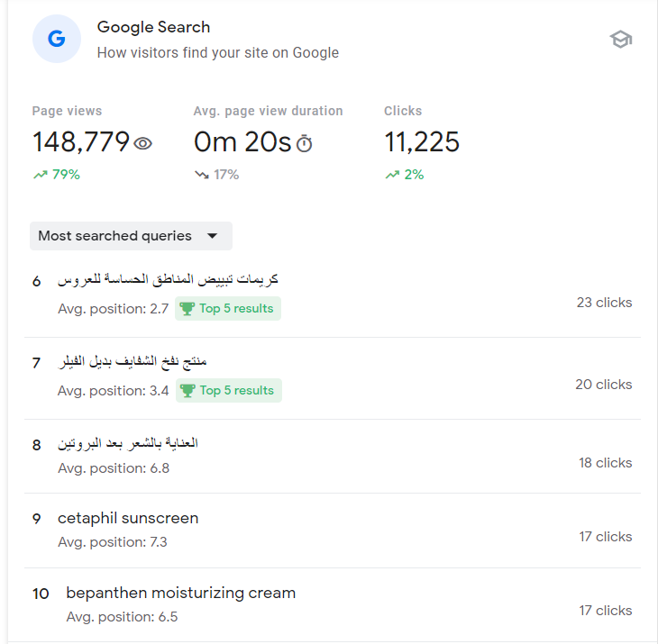The height and width of the screenshot is (644, 658).
Task: Select the Page views metric label
Action: coord(67,111)
